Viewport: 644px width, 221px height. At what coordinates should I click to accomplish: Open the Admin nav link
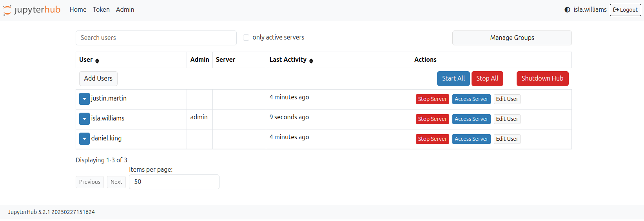[x=125, y=9]
